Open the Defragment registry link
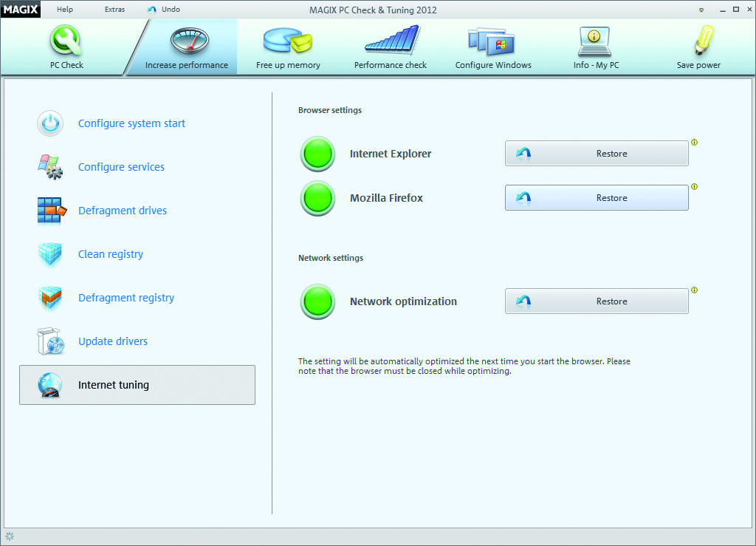This screenshot has height=546, width=756. pyautogui.click(x=126, y=298)
